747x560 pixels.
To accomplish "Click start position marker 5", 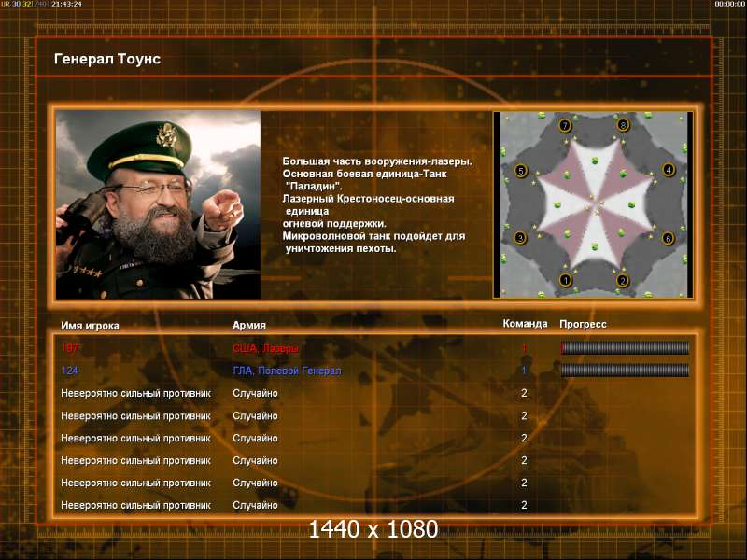I will pos(521,171).
